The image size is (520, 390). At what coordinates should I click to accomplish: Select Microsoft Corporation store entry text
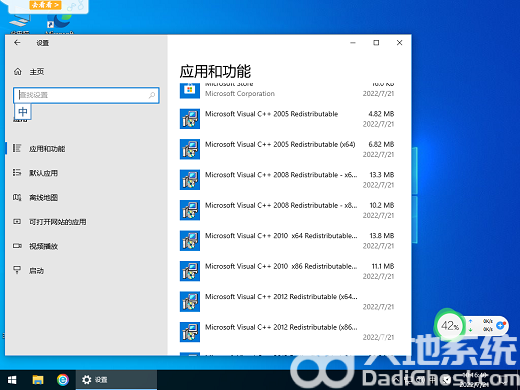click(x=240, y=94)
